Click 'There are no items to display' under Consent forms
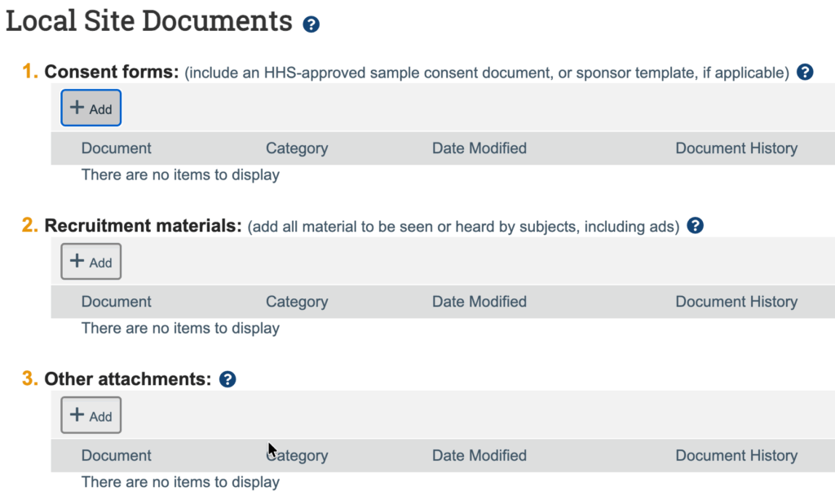 point(179,175)
